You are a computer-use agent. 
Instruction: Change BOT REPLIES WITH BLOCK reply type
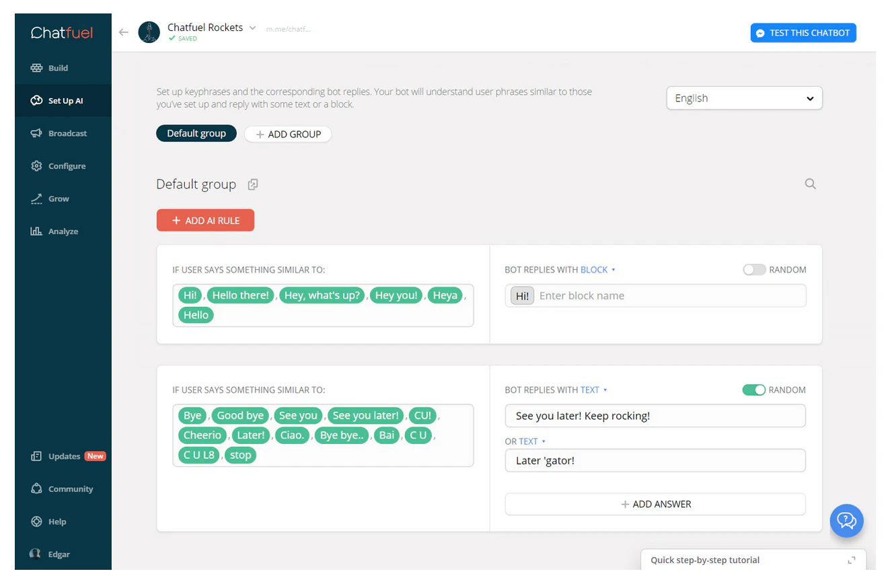(x=597, y=270)
